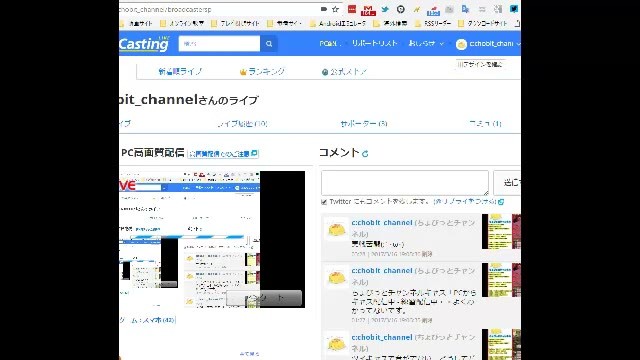Switch to the サポーター (3) tab
Viewport: 640px width, 360px height.
[x=364, y=124]
